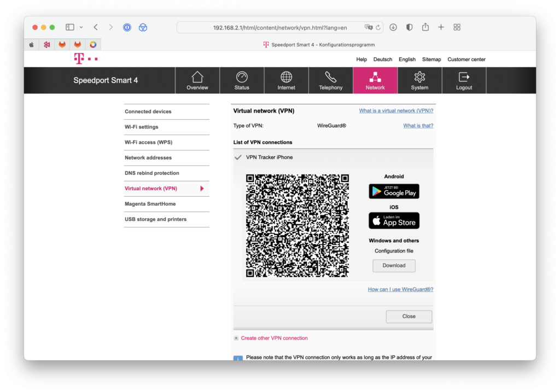The width and height of the screenshot is (560, 392).
Task: Show downloads with the download icon
Action: point(393,27)
